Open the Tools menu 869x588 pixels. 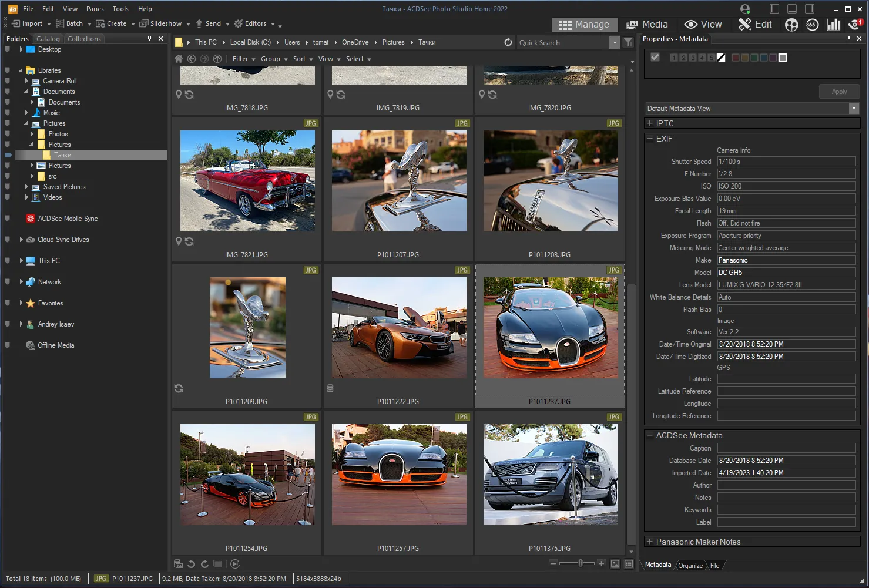[x=120, y=9]
